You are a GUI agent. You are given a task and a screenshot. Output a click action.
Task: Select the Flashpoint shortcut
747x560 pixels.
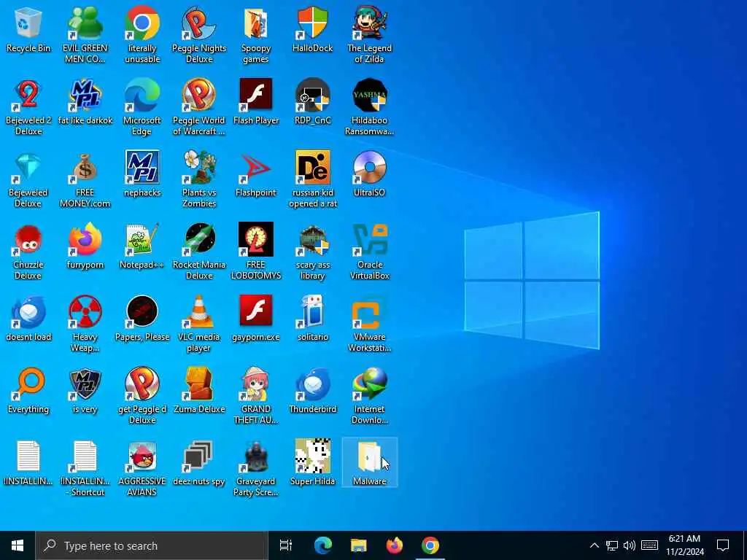coord(256,175)
